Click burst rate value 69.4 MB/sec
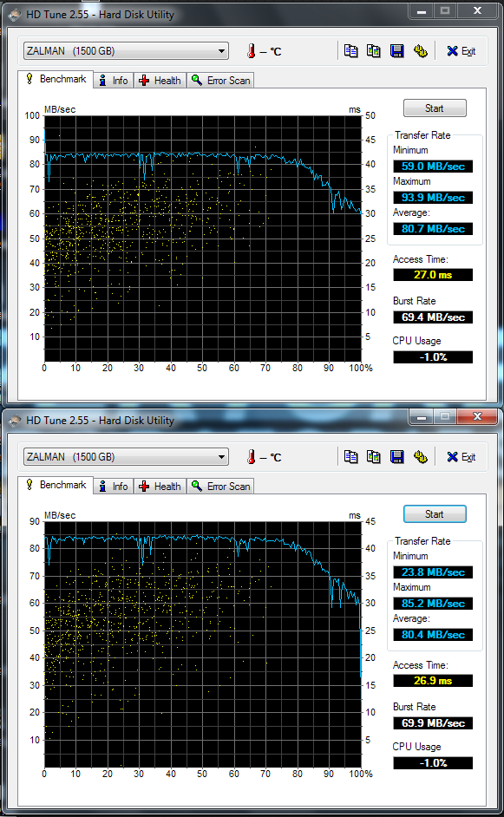 (x=433, y=317)
